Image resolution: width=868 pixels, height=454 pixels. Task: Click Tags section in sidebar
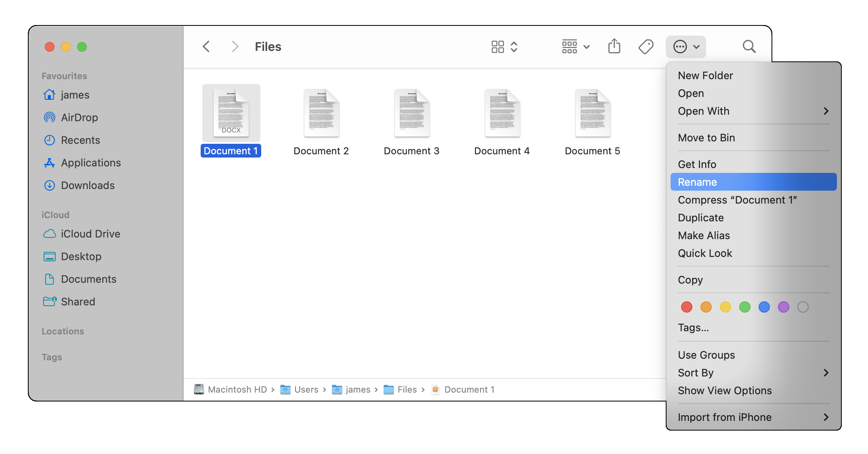52,357
